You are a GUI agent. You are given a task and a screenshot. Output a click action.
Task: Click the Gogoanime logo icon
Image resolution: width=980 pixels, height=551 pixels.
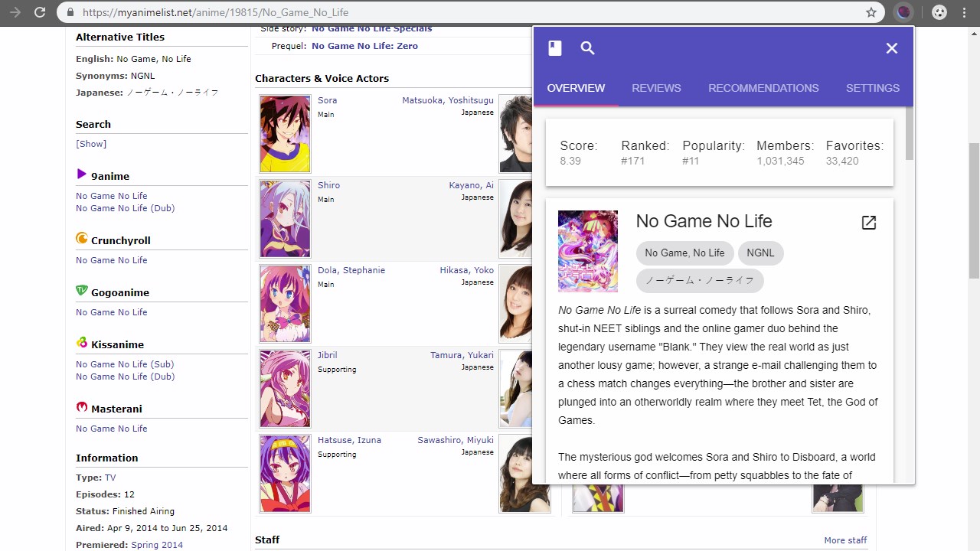click(x=82, y=291)
